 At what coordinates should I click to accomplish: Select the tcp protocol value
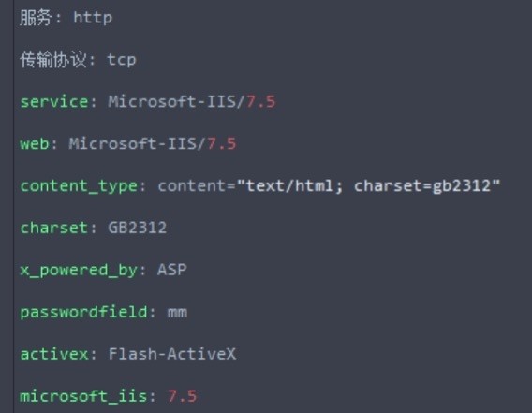[122, 60]
